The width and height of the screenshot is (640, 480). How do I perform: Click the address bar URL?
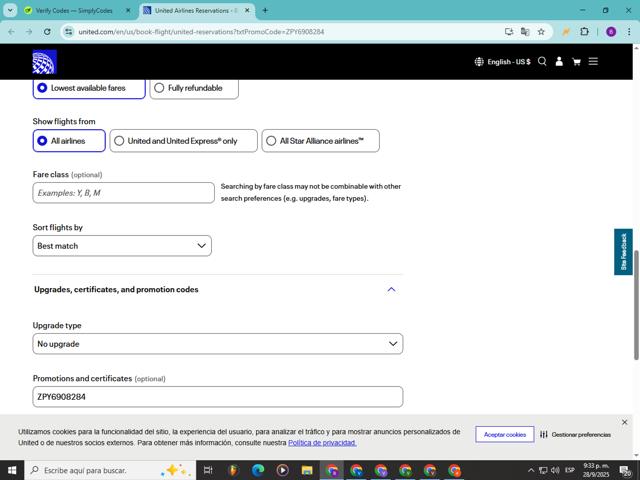point(201,32)
